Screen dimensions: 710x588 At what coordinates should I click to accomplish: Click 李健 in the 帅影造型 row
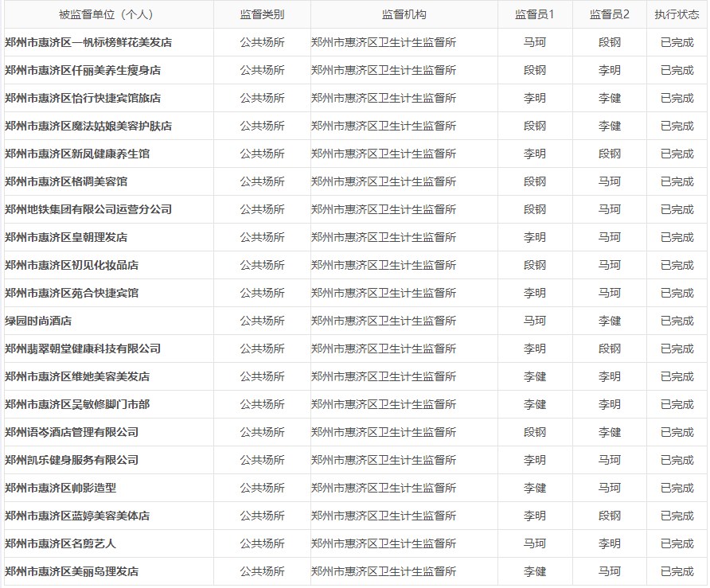(x=535, y=488)
